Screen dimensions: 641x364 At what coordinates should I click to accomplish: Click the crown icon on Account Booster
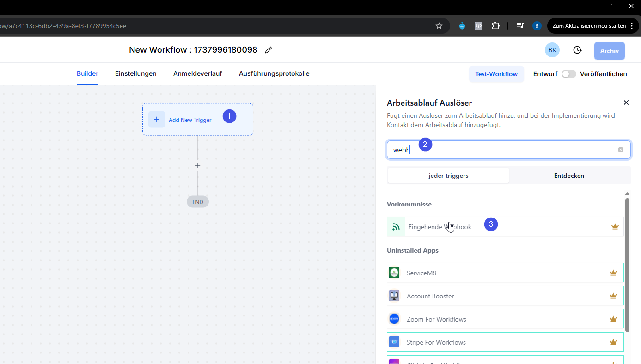point(613,296)
